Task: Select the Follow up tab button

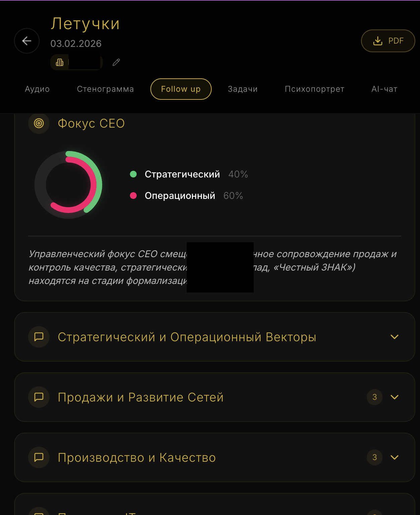Action: click(181, 89)
